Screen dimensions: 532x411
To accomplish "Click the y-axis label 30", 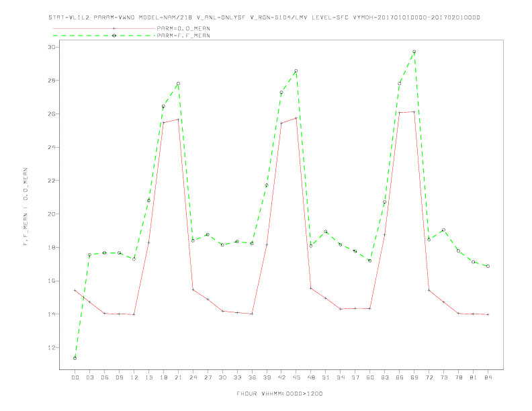I will pyautogui.click(x=52, y=47).
